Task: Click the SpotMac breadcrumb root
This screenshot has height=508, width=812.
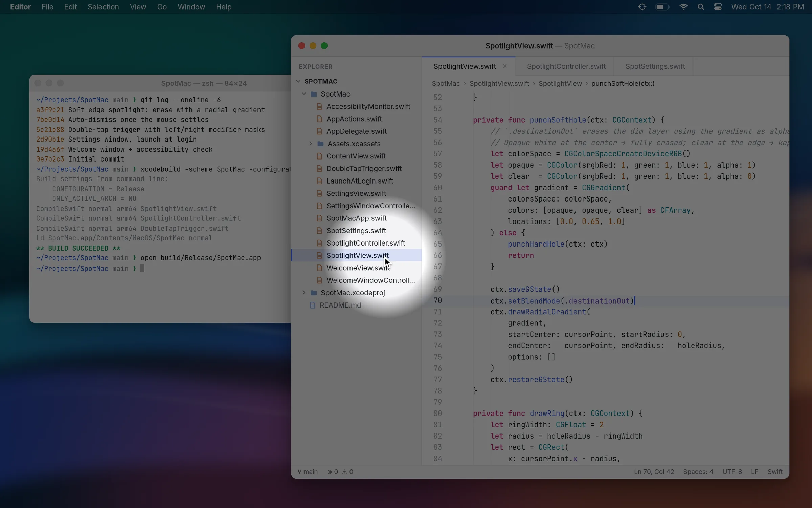Action: pyautogui.click(x=446, y=83)
